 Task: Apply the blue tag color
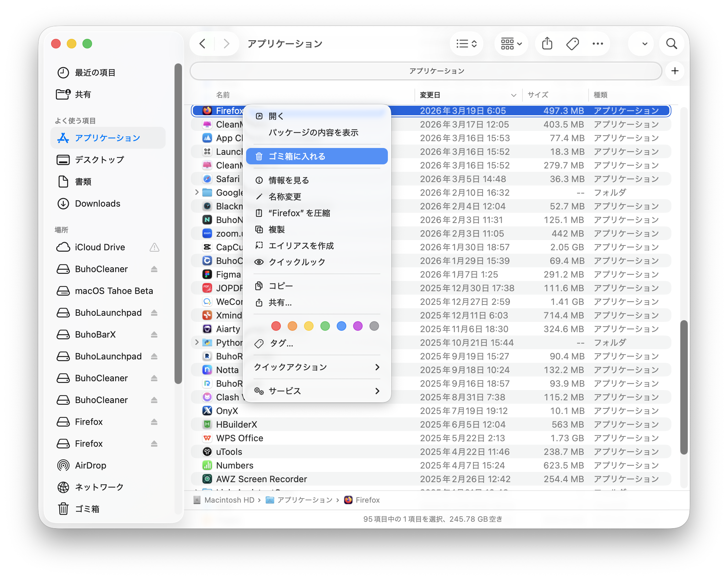coord(342,326)
